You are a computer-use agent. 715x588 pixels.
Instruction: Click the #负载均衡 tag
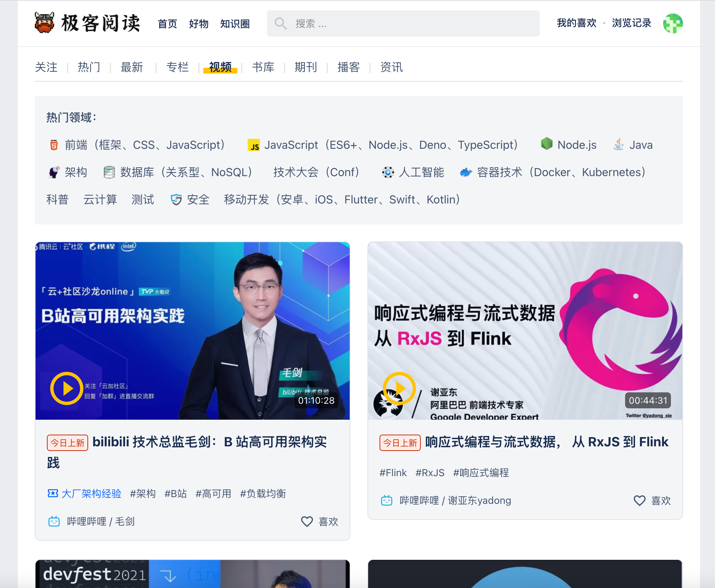click(x=263, y=494)
